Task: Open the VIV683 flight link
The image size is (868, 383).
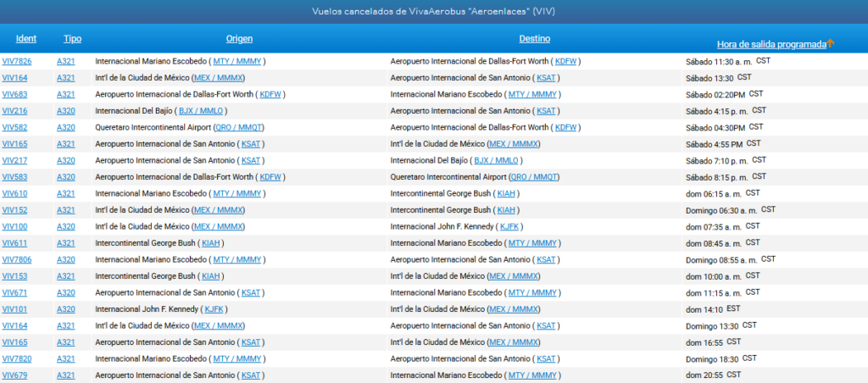Action: coord(14,95)
